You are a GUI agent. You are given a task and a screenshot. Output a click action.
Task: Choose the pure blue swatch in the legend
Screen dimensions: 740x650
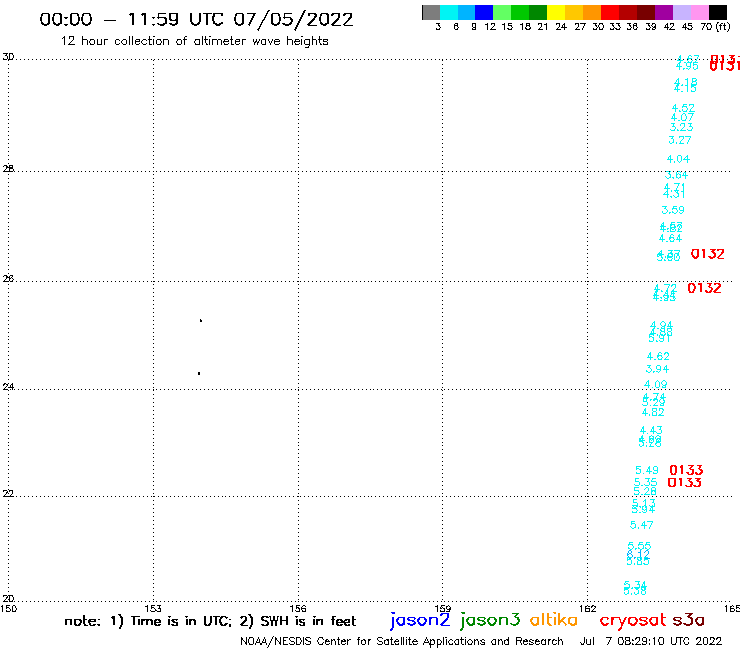point(485,12)
